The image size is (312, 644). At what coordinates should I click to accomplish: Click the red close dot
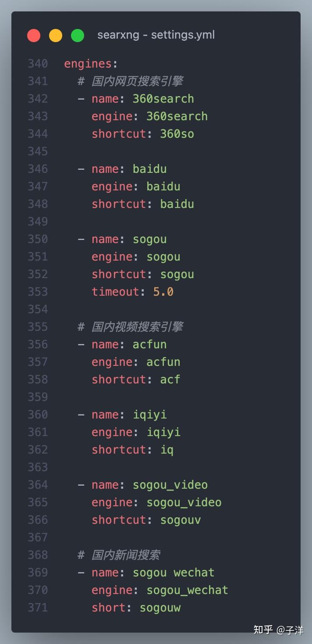pos(34,36)
